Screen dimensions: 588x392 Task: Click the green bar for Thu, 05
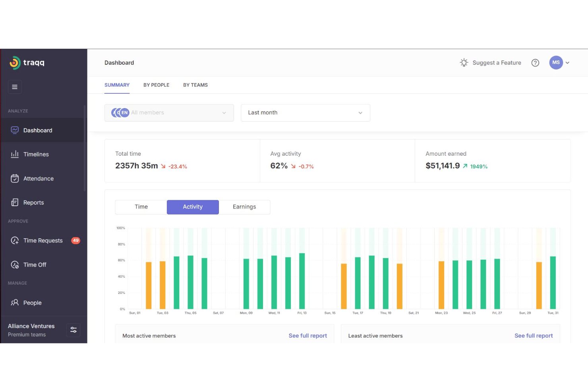(x=190, y=282)
